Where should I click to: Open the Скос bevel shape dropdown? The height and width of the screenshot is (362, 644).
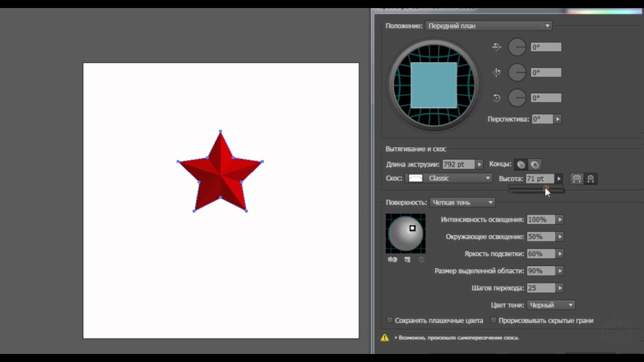(449, 178)
